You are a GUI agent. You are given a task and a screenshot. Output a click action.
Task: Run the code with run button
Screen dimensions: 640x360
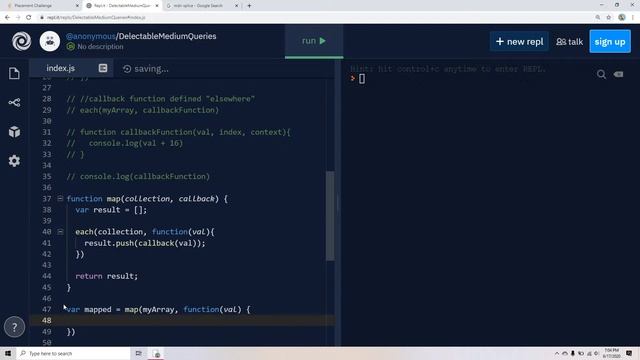point(314,41)
